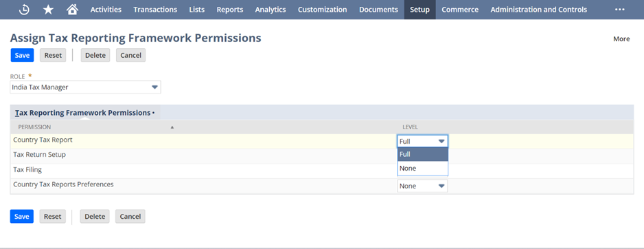
Task: Choose None in the open level list
Action: 423,169
